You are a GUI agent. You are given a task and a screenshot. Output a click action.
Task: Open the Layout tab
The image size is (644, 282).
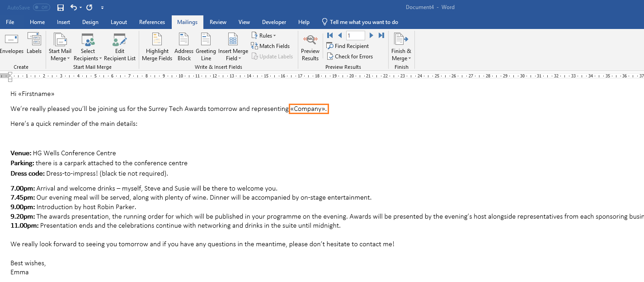(x=119, y=22)
